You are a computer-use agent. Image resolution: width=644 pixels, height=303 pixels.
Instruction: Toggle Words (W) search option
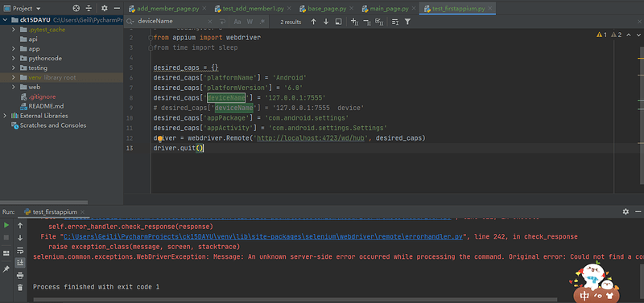pos(250,22)
